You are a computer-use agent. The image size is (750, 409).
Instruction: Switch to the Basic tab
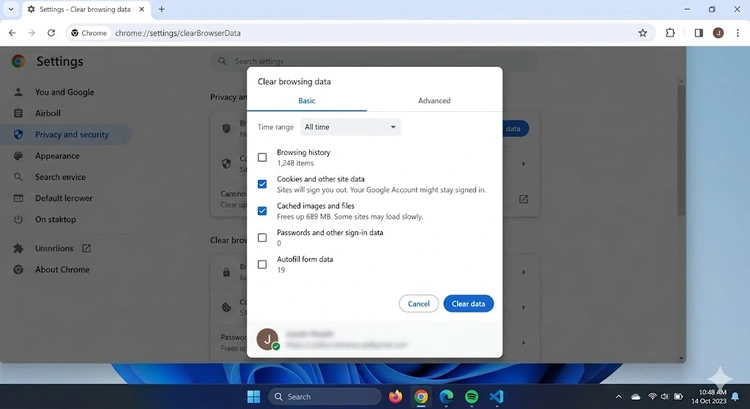click(x=307, y=101)
